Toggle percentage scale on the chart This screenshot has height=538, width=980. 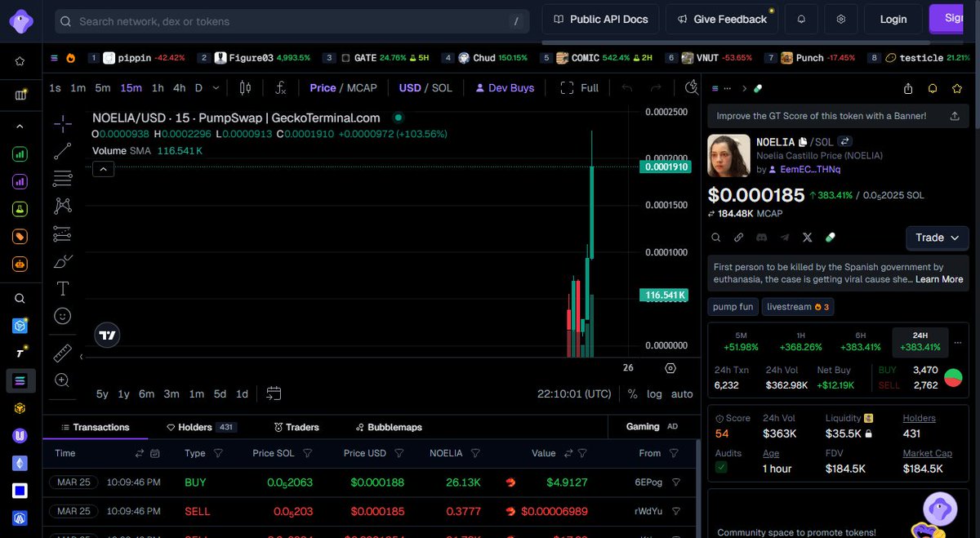(x=632, y=393)
